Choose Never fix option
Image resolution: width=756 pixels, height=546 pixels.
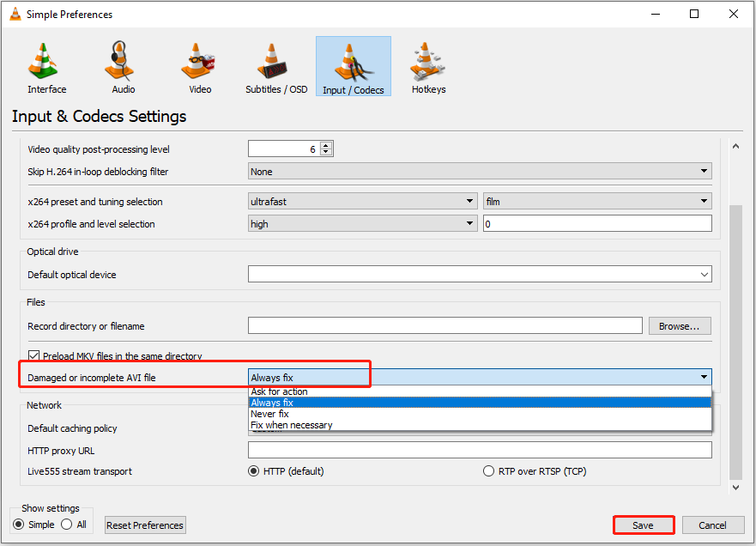[480, 414]
